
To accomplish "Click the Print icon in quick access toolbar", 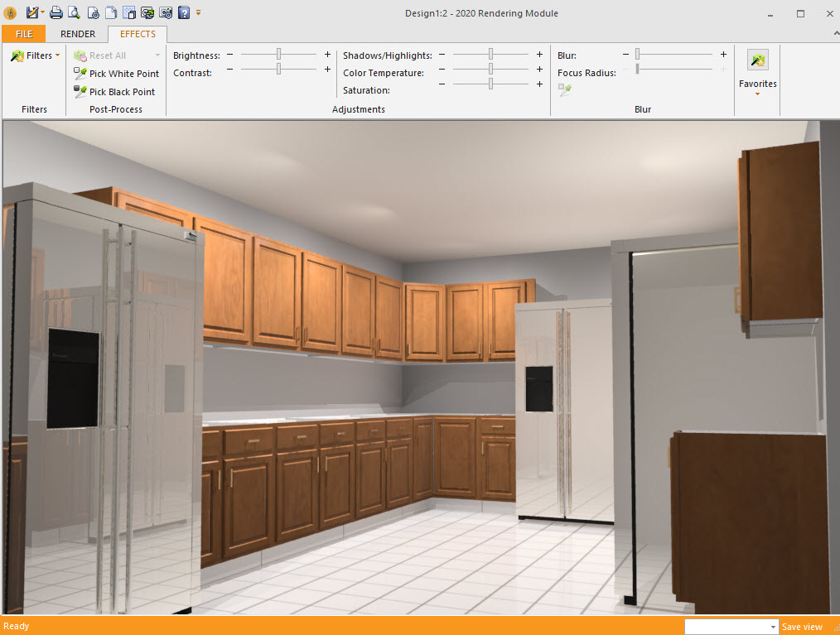I will (56, 13).
